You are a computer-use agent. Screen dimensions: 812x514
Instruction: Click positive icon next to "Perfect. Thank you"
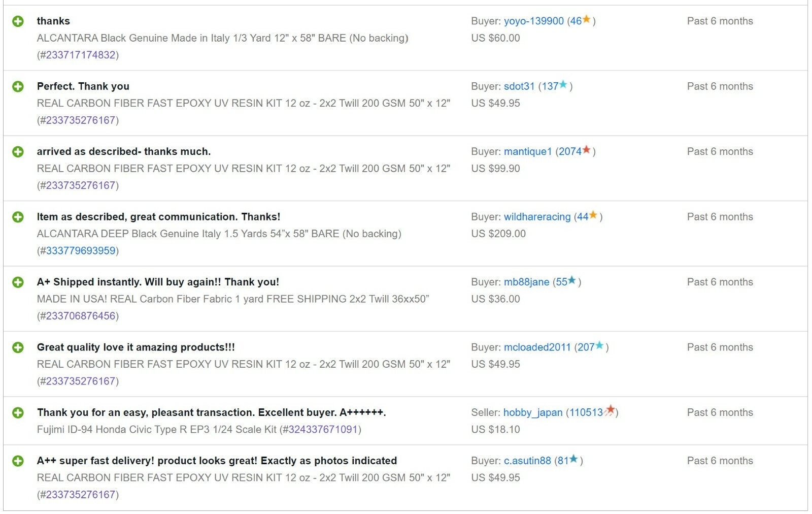18,86
